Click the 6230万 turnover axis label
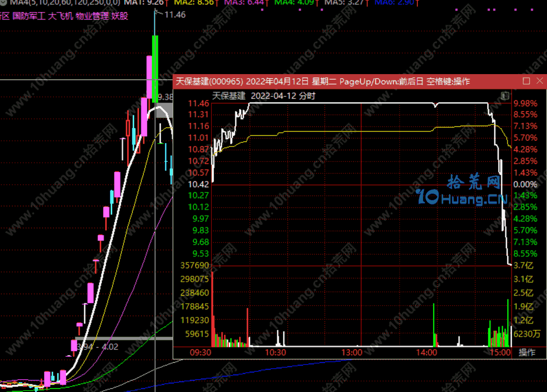Image resolution: width=547 pixels, height=392 pixels. pos(527,334)
